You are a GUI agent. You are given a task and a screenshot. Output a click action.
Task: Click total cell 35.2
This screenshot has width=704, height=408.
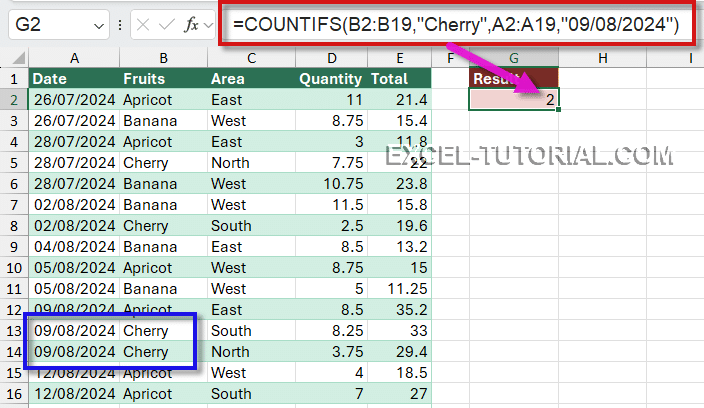coord(400,309)
